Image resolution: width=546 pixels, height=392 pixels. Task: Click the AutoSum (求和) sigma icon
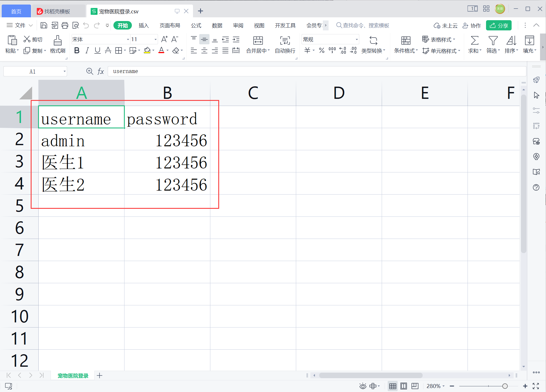click(x=474, y=41)
